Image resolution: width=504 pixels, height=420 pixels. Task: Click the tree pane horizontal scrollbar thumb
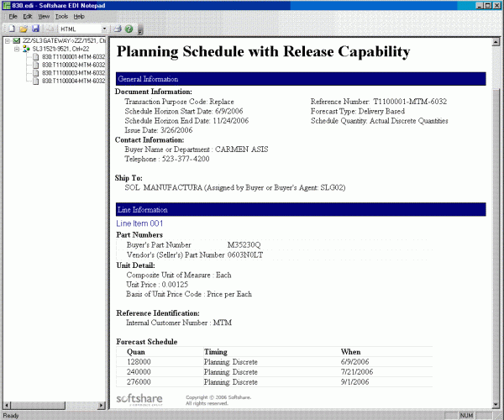coord(38,406)
